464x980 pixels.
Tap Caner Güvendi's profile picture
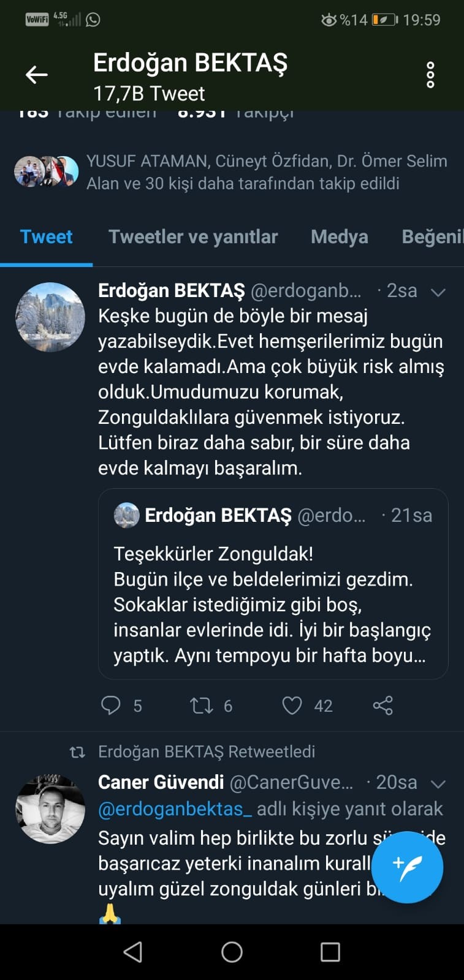(x=50, y=809)
